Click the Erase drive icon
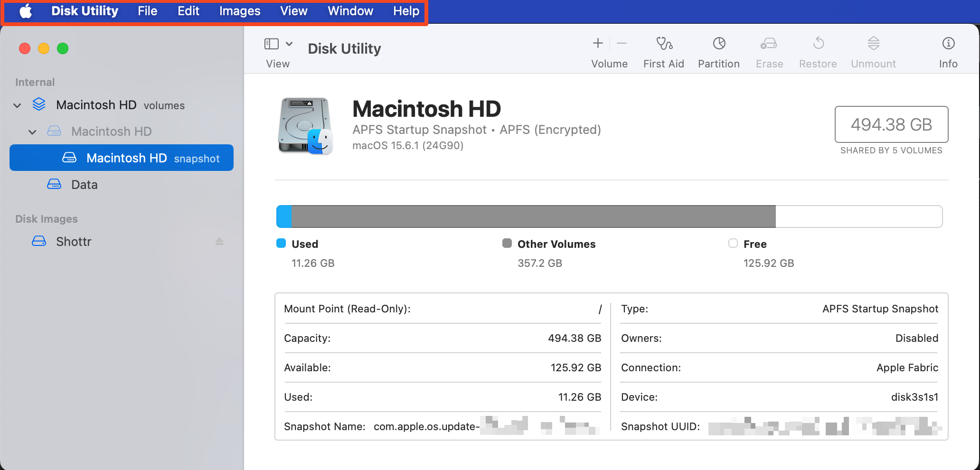Image resolution: width=980 pixels, height=470 pixels. (769, 44)
